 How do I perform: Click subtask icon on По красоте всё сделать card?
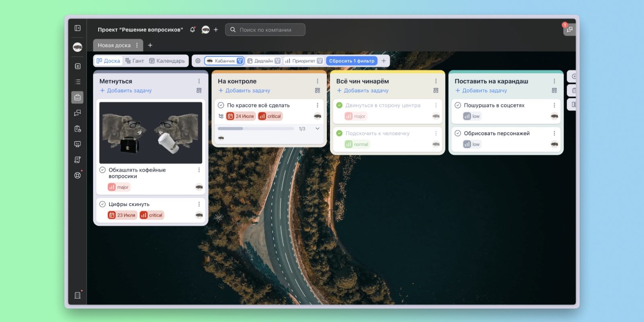pos(221,116)
